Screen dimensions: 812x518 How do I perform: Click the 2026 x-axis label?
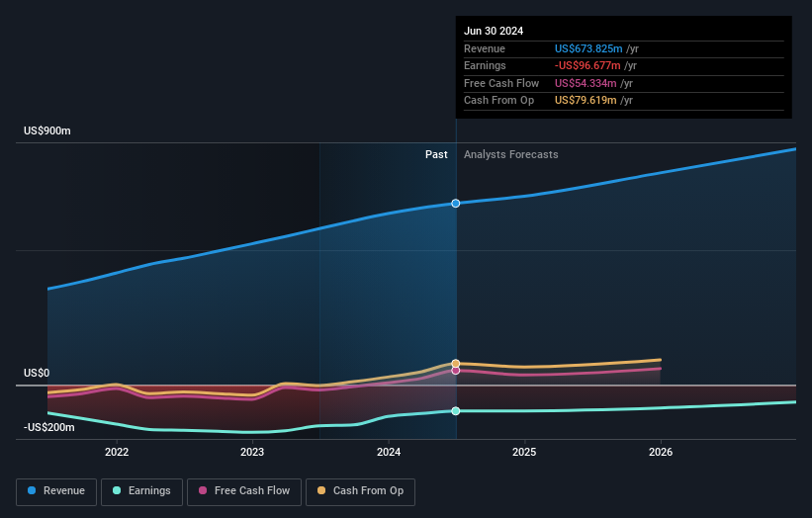point(661,452)
